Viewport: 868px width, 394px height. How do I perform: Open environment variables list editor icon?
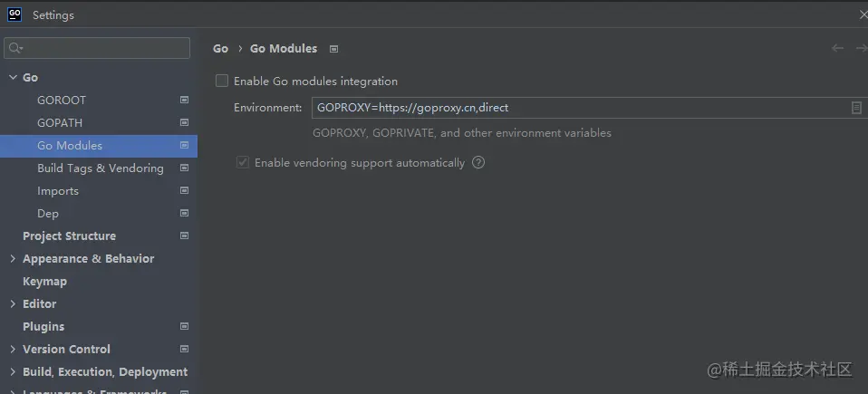click(x=856, y=108)
